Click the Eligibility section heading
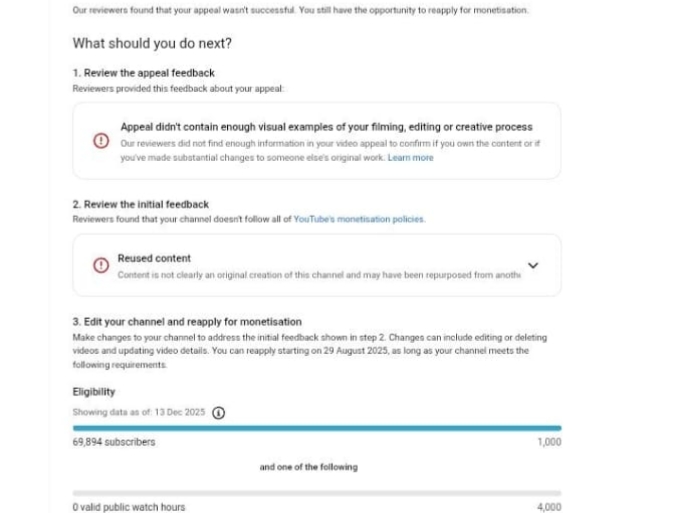 point(93,392)
